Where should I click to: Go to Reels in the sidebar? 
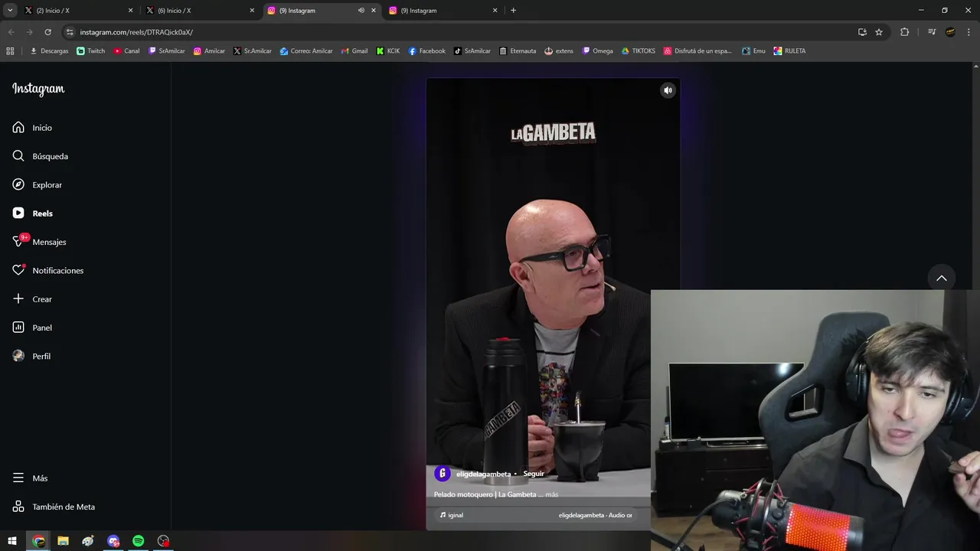click(x=32, y=214)
